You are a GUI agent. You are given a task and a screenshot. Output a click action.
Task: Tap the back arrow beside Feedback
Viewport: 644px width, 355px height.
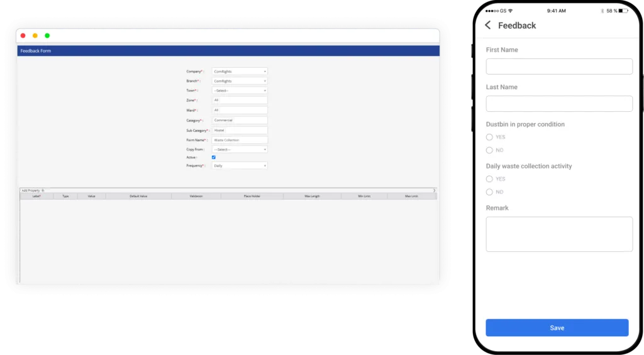pyautogui.click(x=488, y=25)
